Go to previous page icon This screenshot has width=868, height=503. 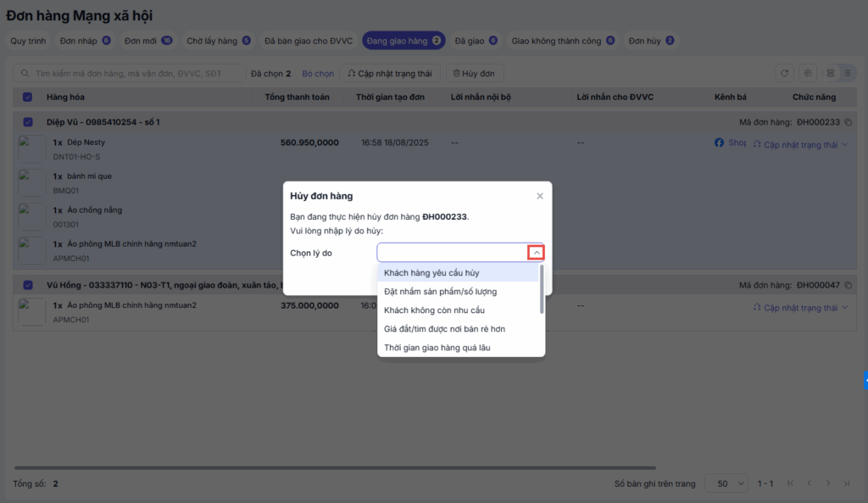pos(810,483)
